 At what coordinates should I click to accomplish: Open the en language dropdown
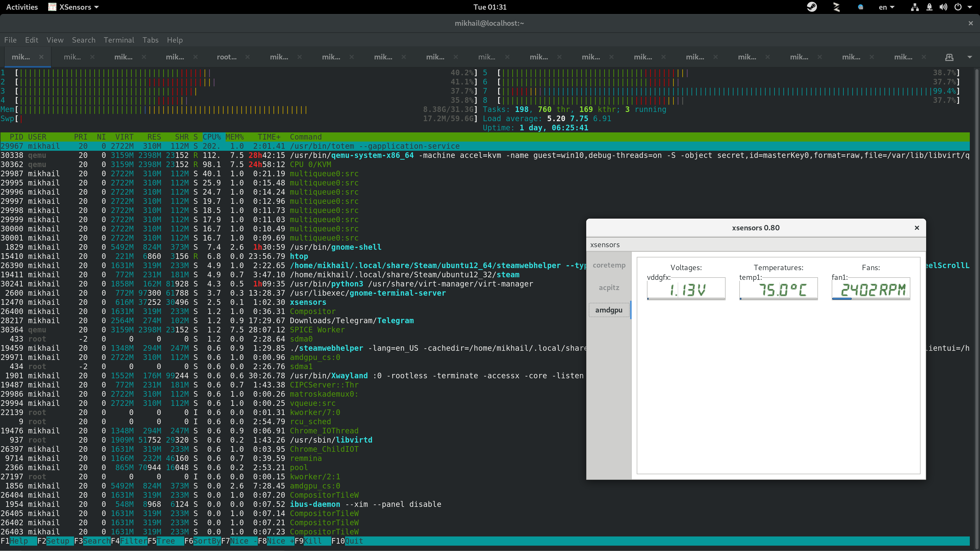click(x=886, y=7)
